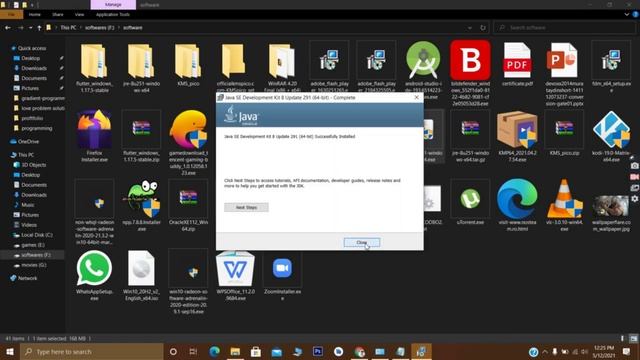Close the Java dialog with the X
Viewport: 640px width, 360px height.
(416, 98)
